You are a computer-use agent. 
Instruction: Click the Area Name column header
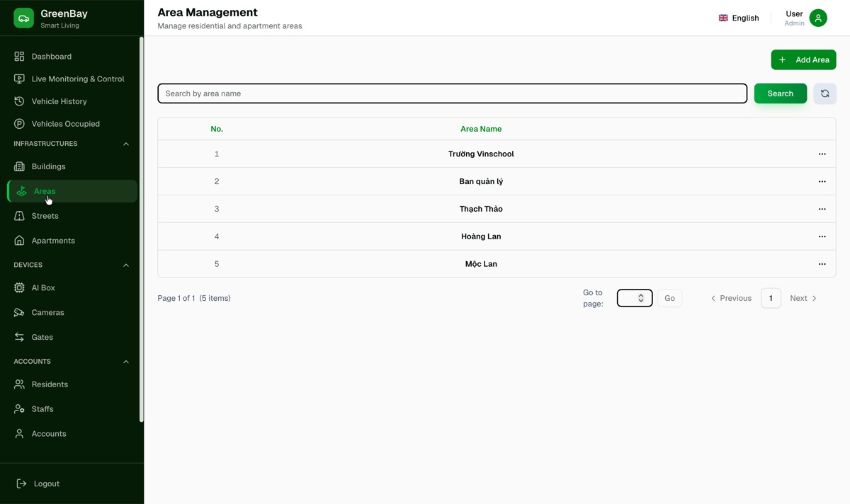(x=481, y=129)
